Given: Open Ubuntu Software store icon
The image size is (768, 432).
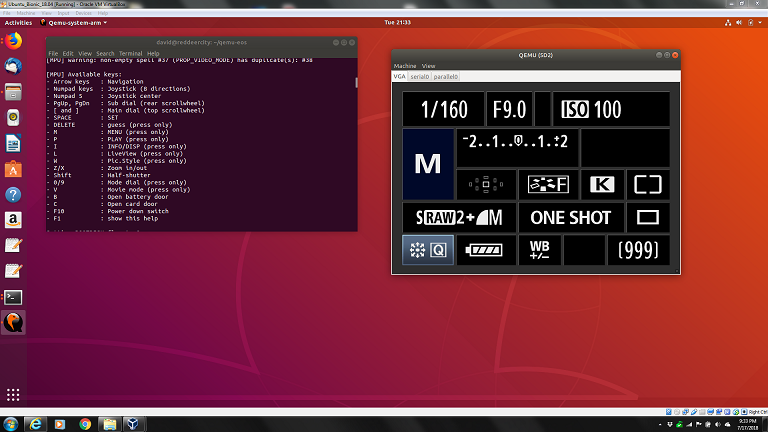Looking at the screenshot, I should 13,169.
